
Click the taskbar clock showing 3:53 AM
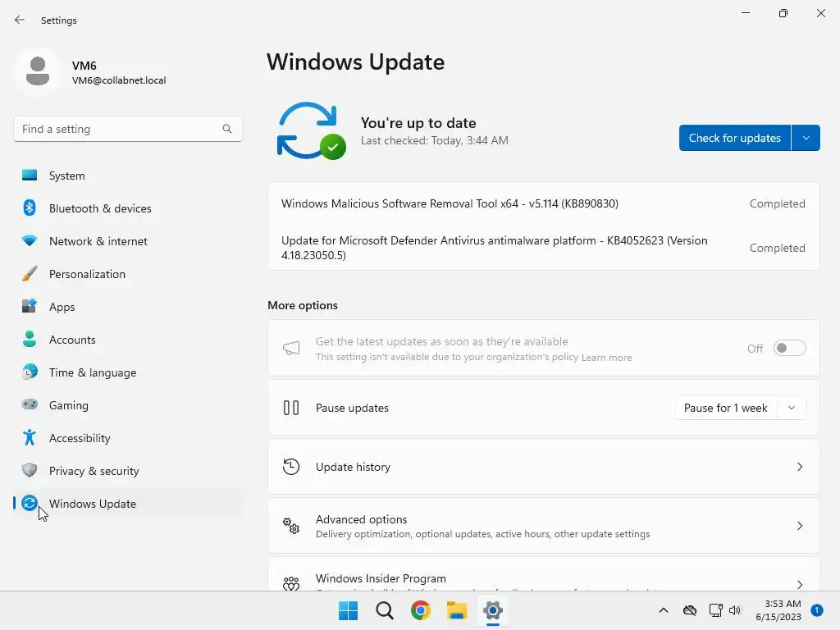pyautogui.click(x=778, y=610)
